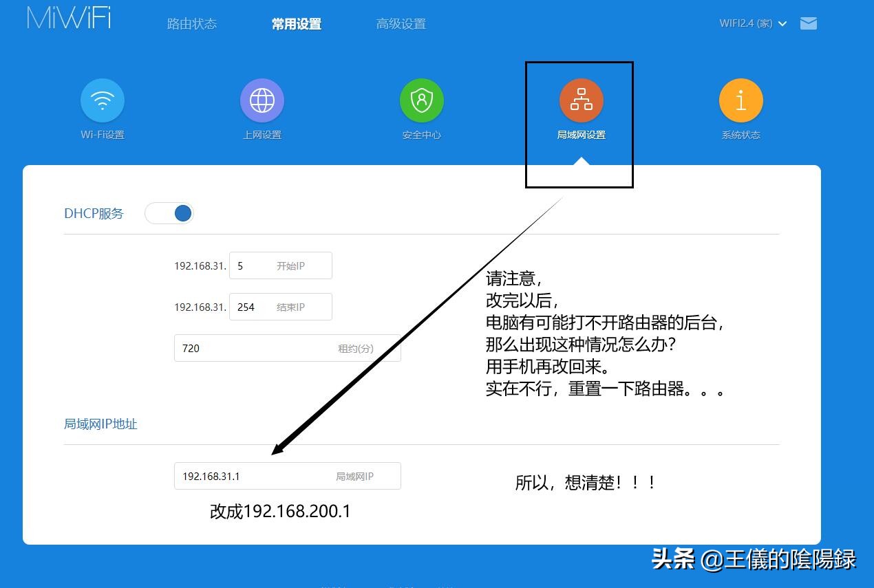Open 上网设置 using the purple globe icon
The image size is (874, 588).
(262, 100)
